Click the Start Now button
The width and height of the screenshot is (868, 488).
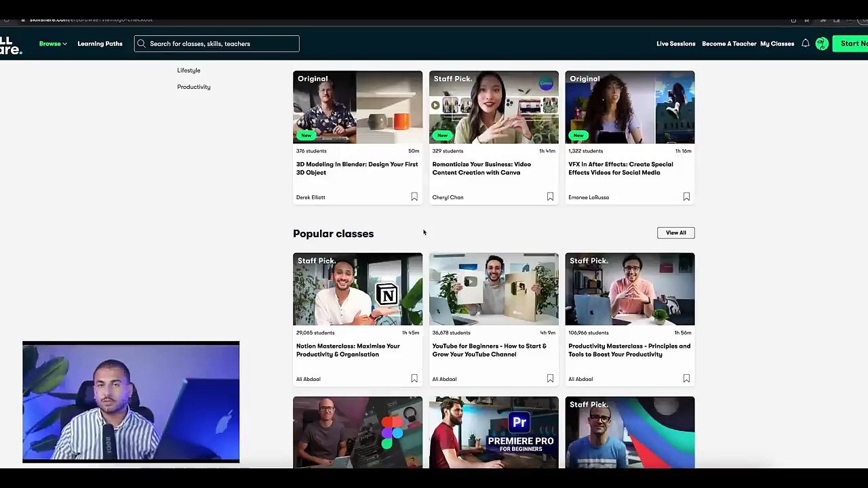tap(850, 43)
